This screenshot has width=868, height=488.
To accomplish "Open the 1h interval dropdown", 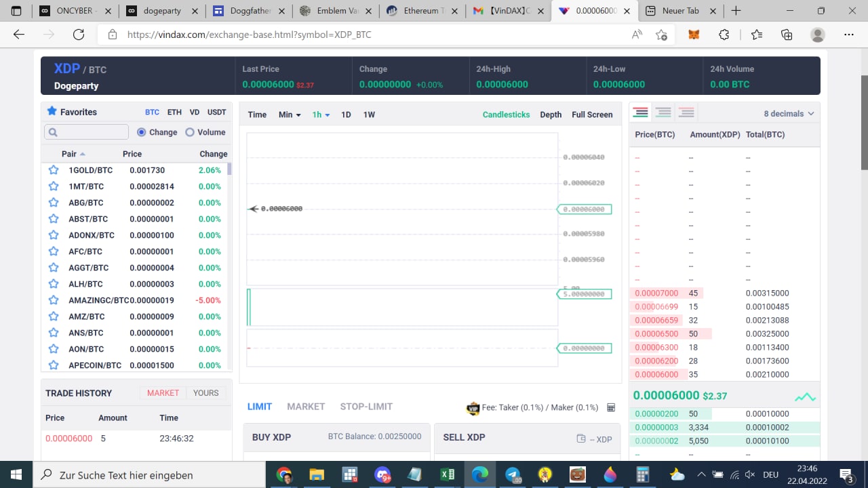I will (x=321, y=115).
